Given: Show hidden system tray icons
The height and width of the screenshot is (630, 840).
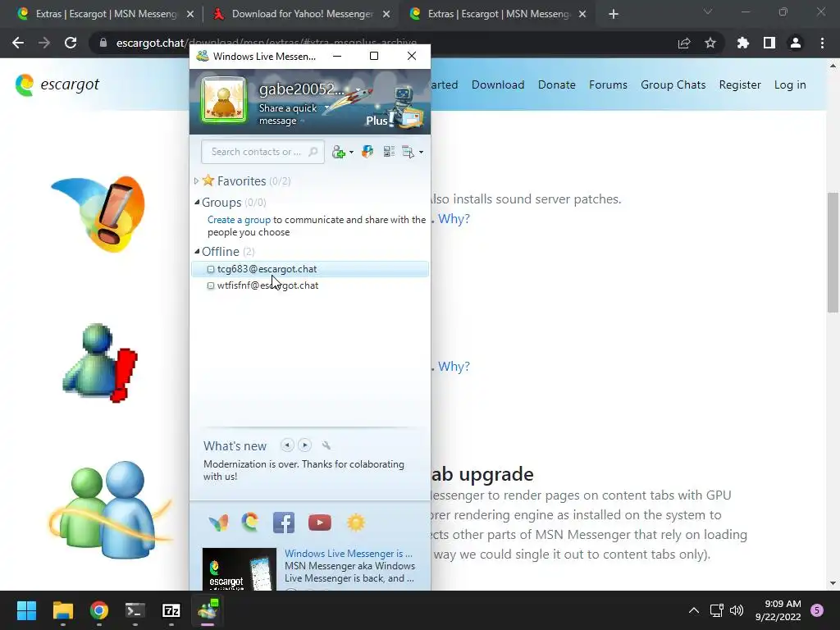Looking at the screenshot, I should 694,610.
